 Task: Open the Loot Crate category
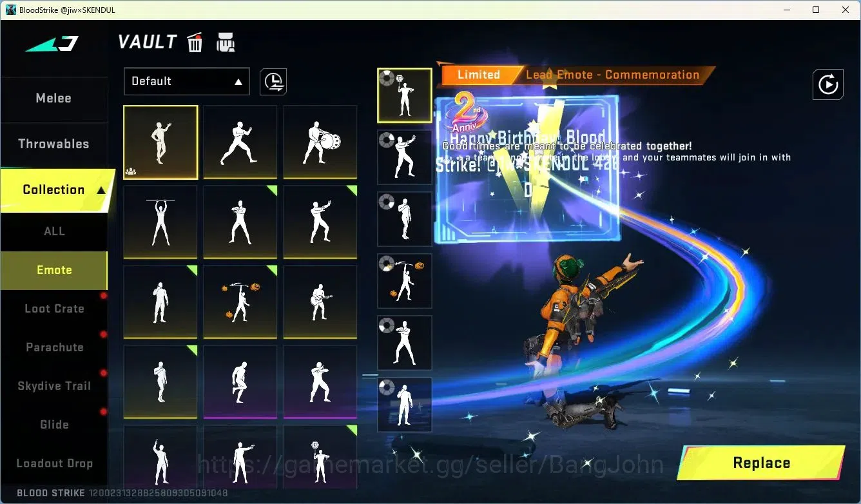coord(54,309)
